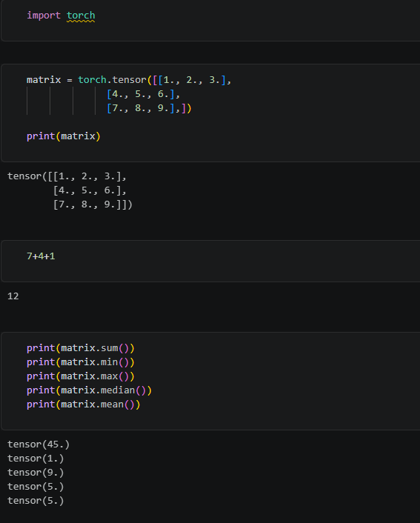Click the word 'torch' in the import statement
420x523 pixels.
tap(81, 16)
